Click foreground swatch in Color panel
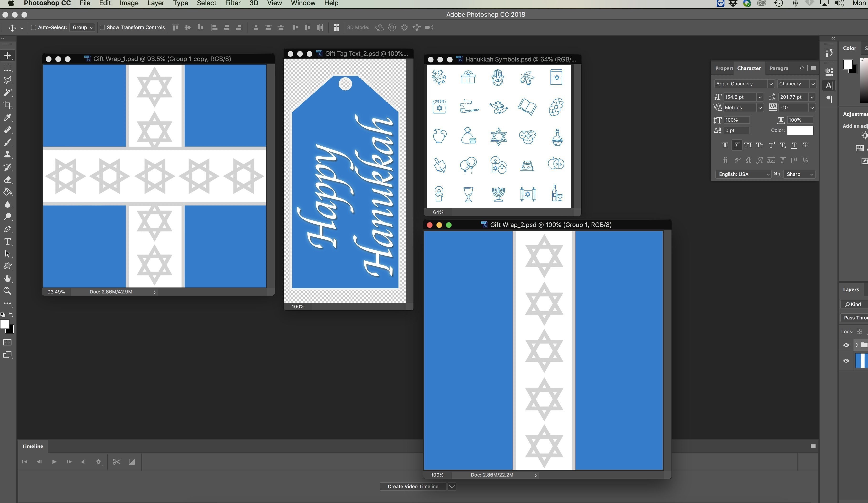This screenshot has width=868, height=503. pyautogui.click(x=848, y=64)
